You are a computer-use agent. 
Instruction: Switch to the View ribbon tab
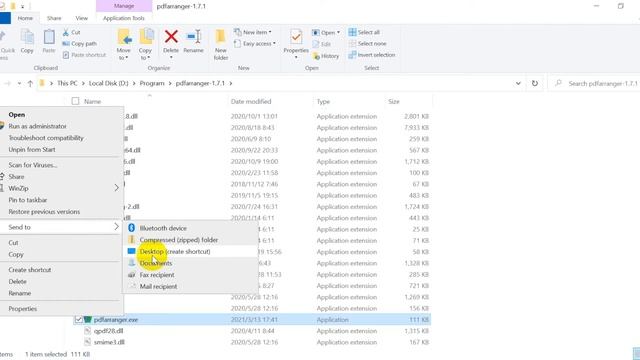(x=82, y=18)
